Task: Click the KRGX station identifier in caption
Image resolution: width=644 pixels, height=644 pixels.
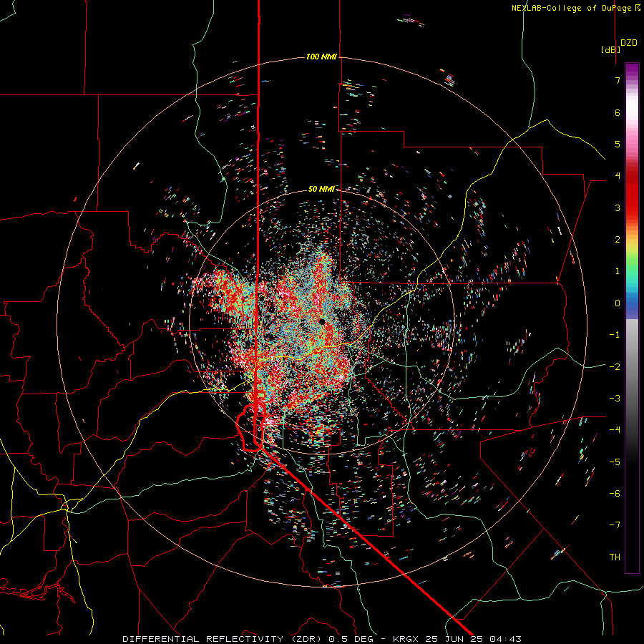Action: click(x=406, y=639)
